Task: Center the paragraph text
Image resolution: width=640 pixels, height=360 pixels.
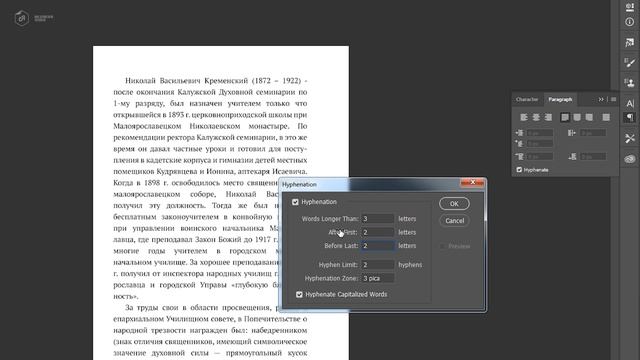Action: (x=536, y=118)
